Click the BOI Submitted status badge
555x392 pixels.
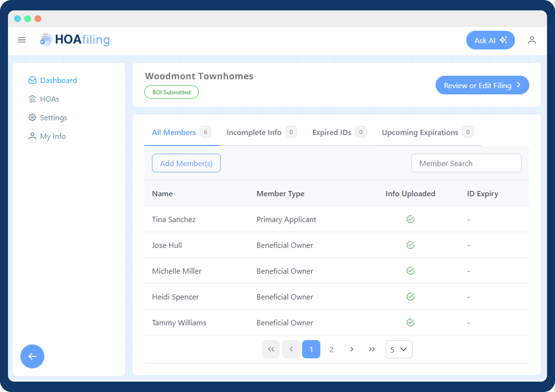click(171, 92)
